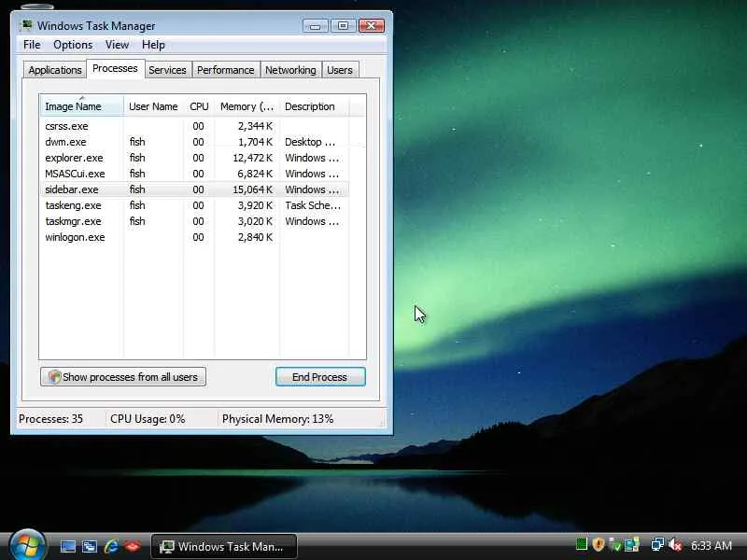Sort by Memory column header

click(247, 106)
